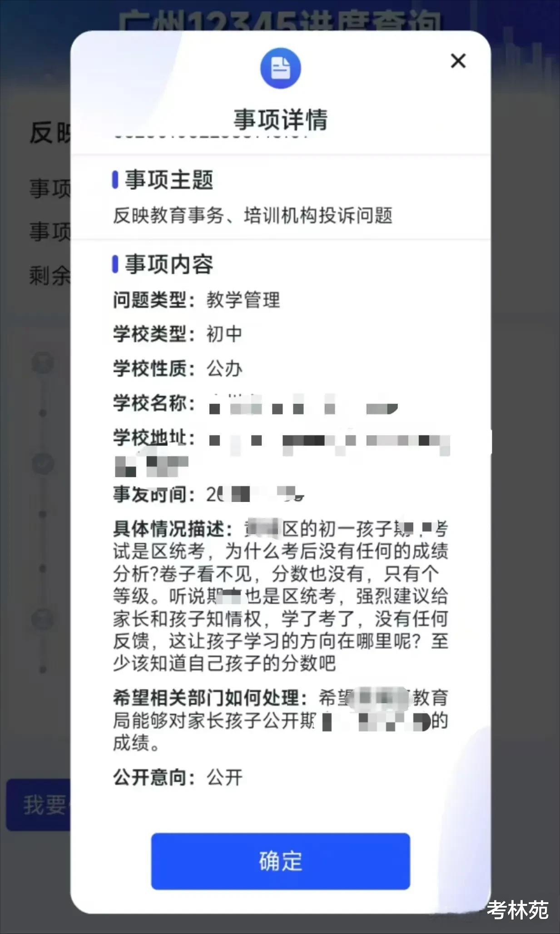Select the 事项详情 dialog title
This screenshot has width=560, height=934.
point(280,119)
